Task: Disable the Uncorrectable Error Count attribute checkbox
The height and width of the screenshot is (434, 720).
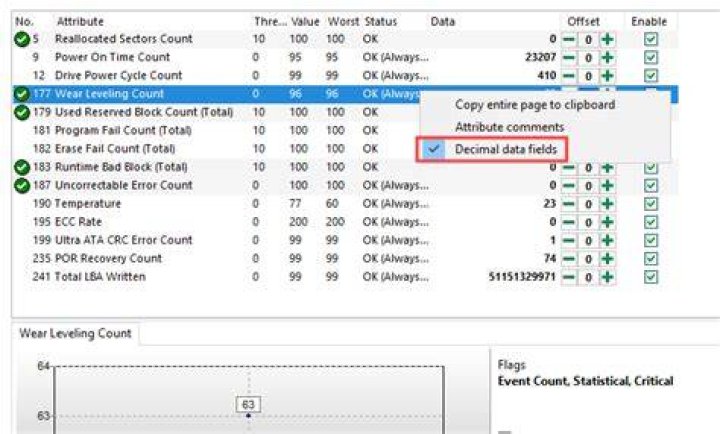Action: point(651,186)
